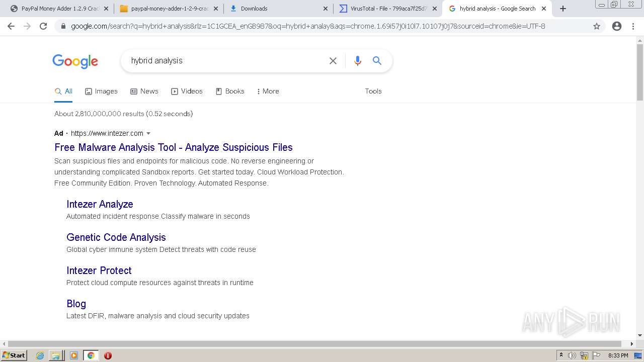Click the address bar URL

coord(308,26)
